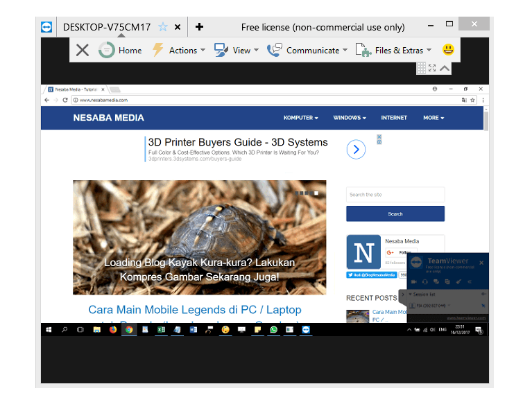The image size is (532, 402).
Task: Expand the FIA session dropdown arrow
Action: click(x=449, y=306)
